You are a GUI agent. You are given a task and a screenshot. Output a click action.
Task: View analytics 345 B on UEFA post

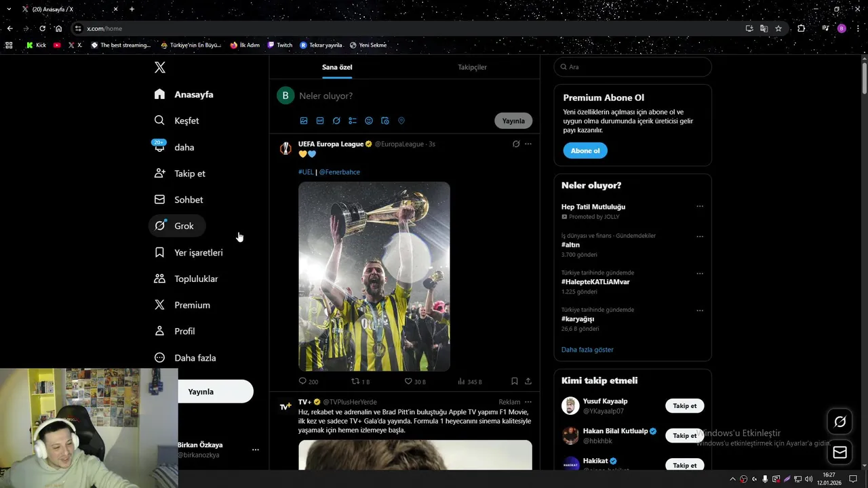point(469,382)
